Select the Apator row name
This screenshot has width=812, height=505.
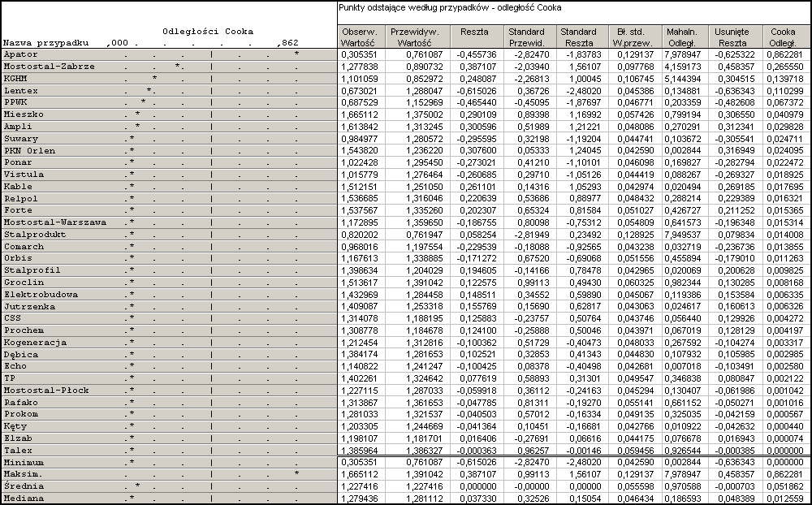pos(21,54)
